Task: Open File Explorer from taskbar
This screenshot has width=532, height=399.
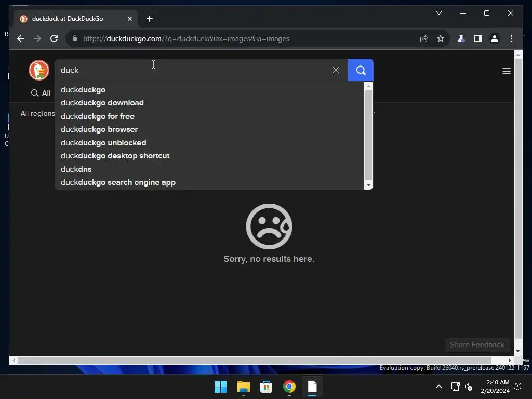Action: tap(243, 387)
